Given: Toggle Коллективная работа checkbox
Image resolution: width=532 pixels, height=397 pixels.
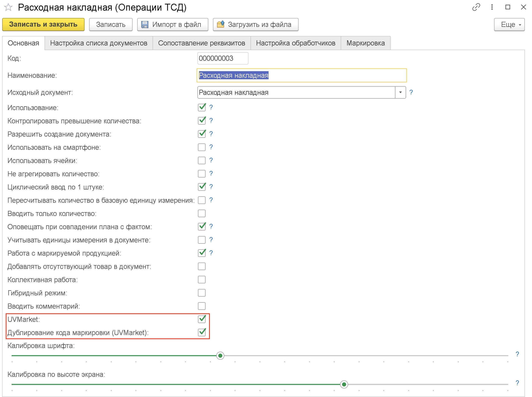Looking at the screenshot, I should [x=202, y=280].
